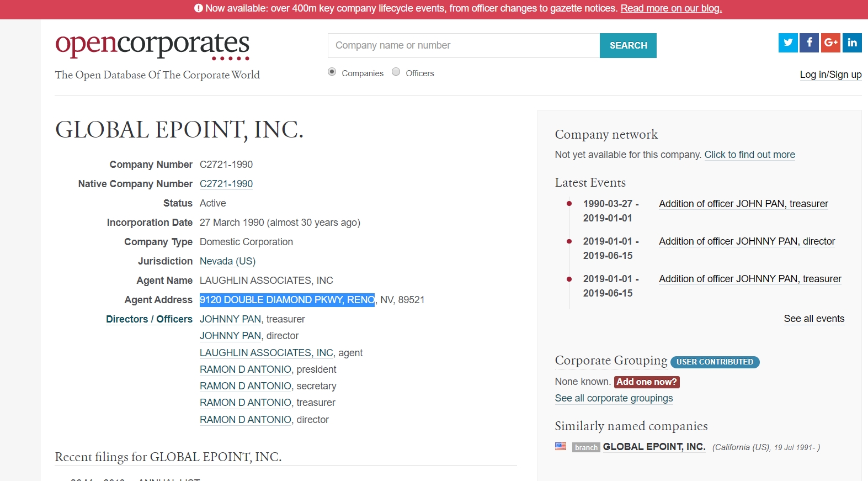
Task: View RAMON D ANTONIO president entry
Action: pyautogui.click(x=246, y=369)
